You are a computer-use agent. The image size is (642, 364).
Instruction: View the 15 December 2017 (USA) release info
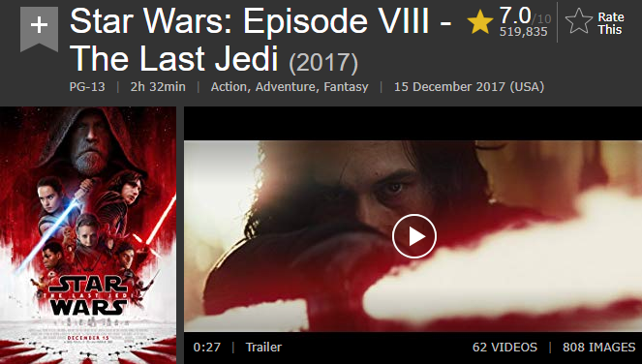click(469, 87)
